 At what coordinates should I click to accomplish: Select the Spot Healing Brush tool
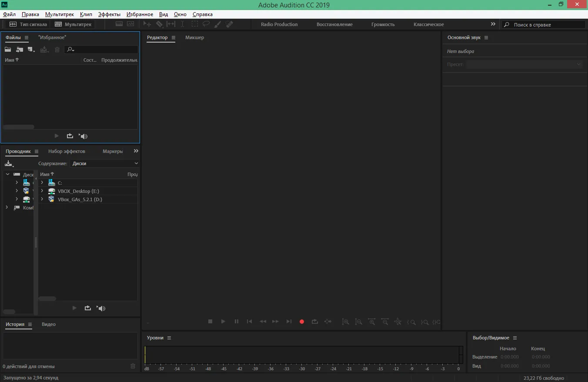(230, 24)
